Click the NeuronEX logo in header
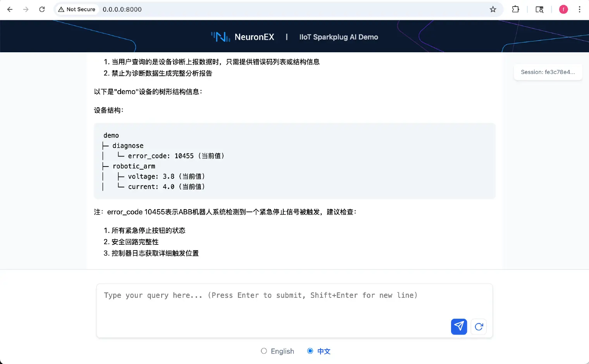 (243, 37)
